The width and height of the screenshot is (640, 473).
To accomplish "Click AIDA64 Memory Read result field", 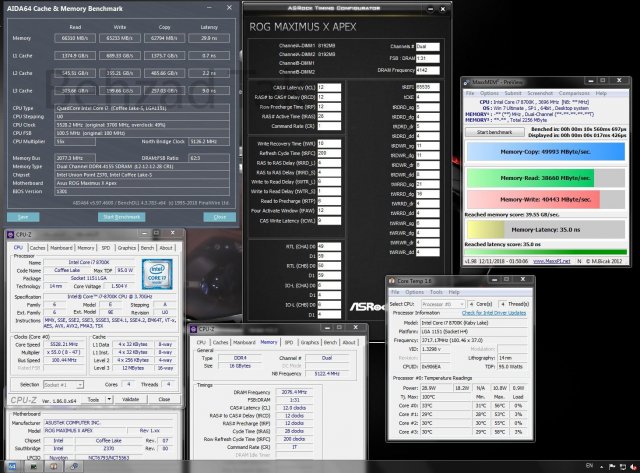I will click(75, 38).
